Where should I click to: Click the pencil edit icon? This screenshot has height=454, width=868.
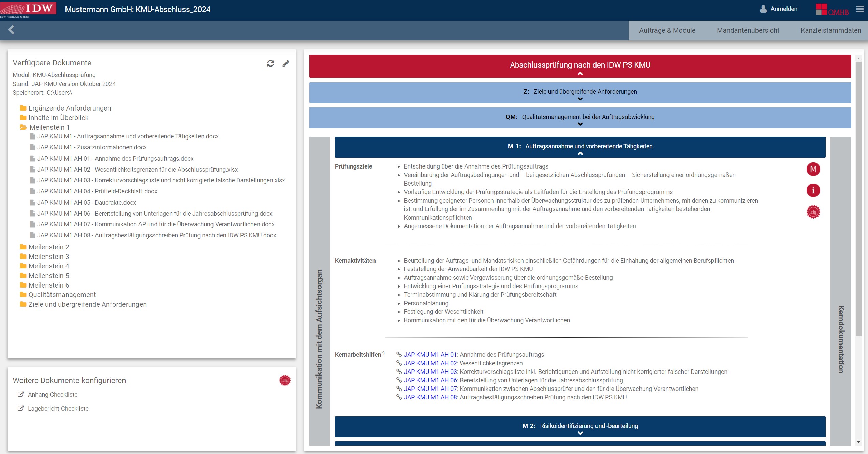(x=286, y=63)
